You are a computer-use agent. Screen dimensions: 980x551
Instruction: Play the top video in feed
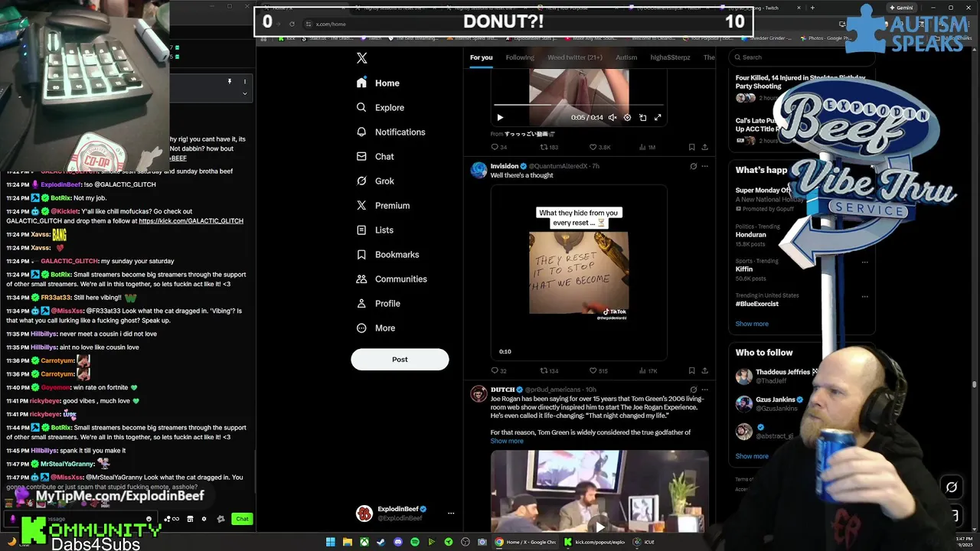pyautogui.click(x=500, y=117)
